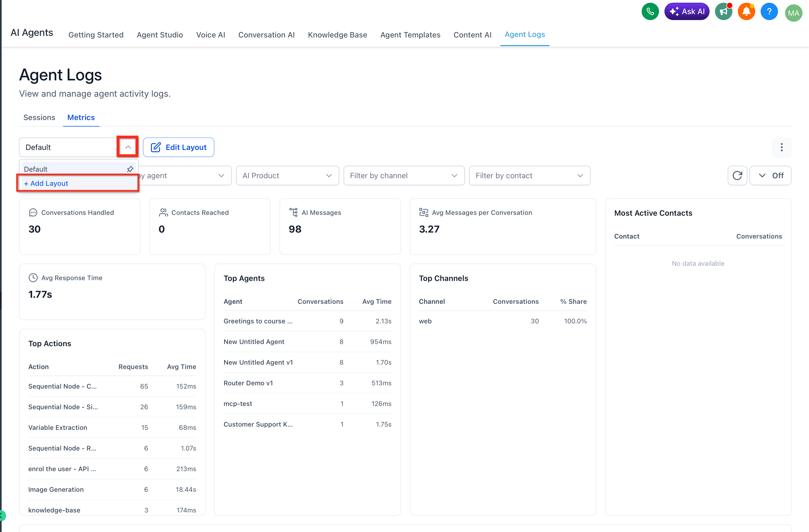Expand the AI Product dropdown

(x=287, y=176)
